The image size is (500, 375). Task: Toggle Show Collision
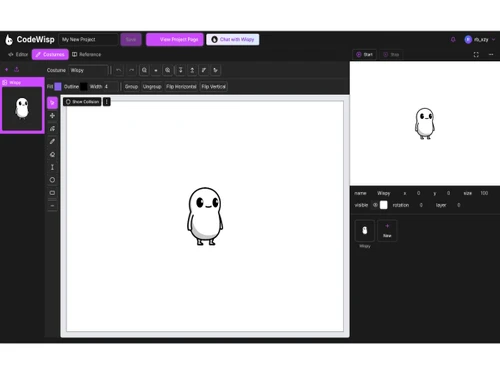click(82, 102)
